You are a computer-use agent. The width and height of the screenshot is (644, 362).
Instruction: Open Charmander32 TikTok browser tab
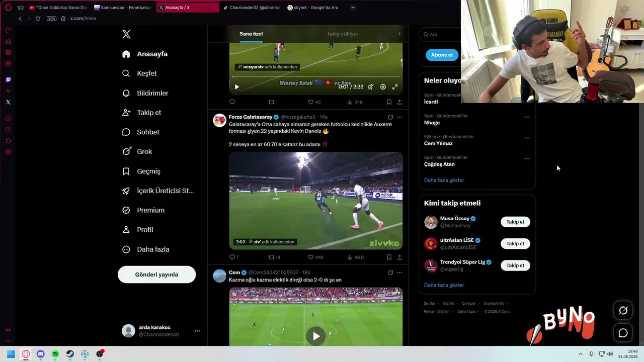click(252, 8)
